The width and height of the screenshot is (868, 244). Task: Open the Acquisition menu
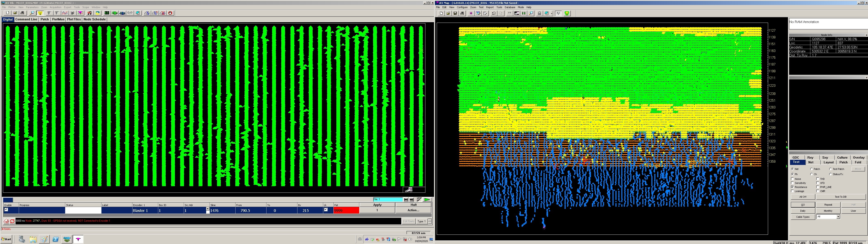click(x=55, y=7)
